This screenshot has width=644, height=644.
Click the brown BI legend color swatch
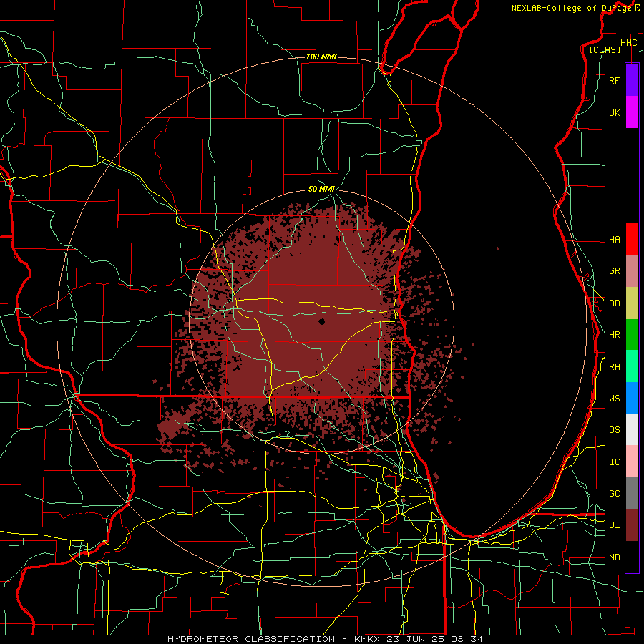632,525
